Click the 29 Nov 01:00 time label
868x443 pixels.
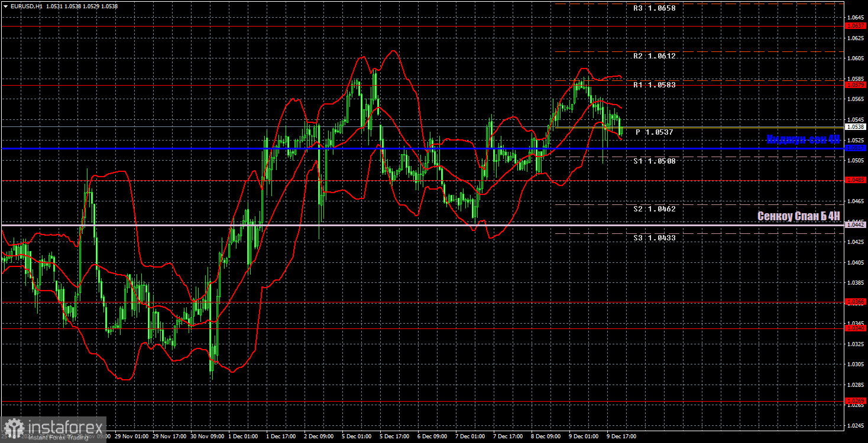tap(131, 437)
